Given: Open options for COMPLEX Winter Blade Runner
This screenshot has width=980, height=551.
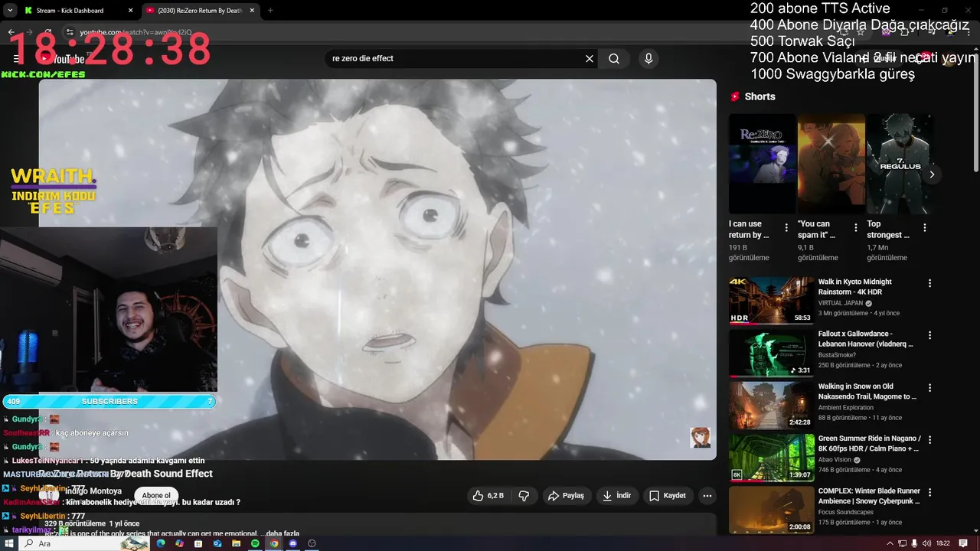Looking at the screenshot, I should coord(930,493).
